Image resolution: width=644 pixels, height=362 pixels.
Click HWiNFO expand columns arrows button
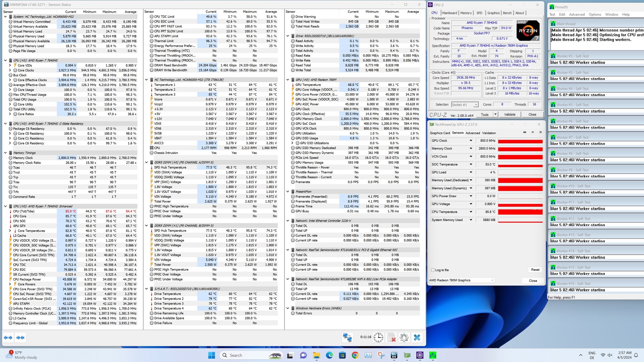[8, 338]
